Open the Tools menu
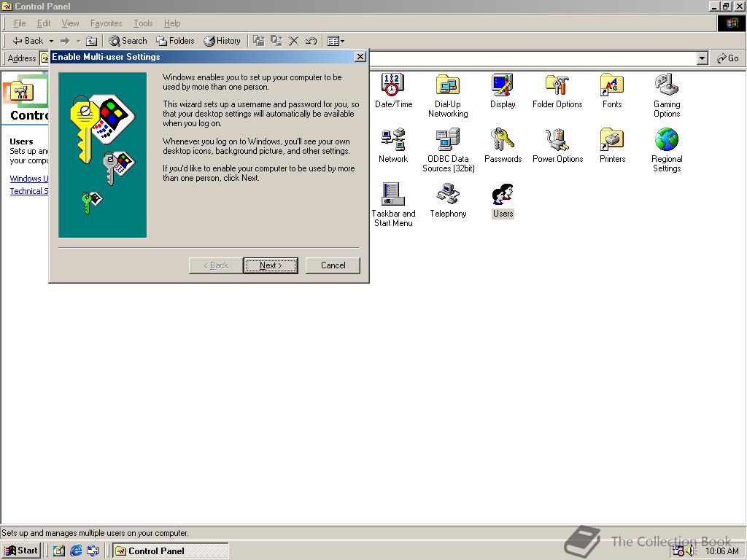 (143, 23)
